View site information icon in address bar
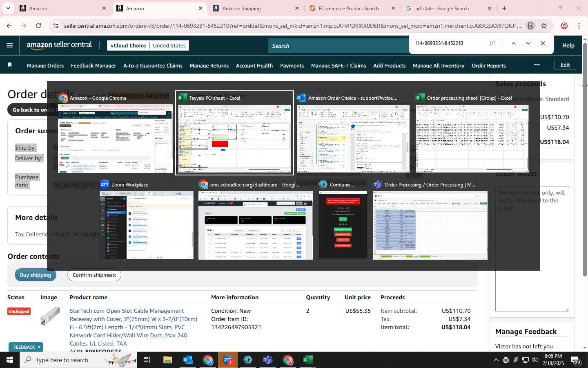This screenshot has width=588, height=368. point(56,26)
